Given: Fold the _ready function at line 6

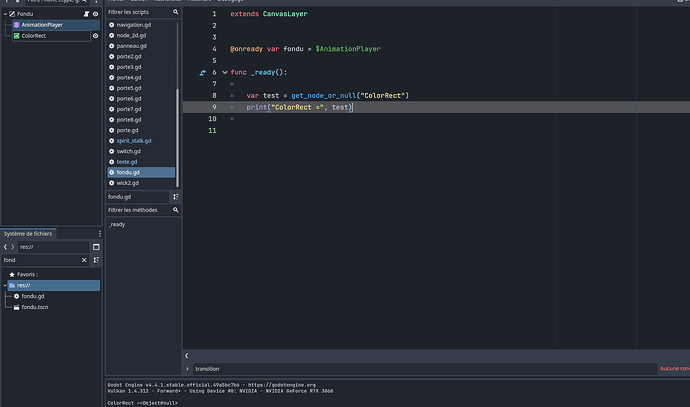Looking at the screenshot, I should coord(224,72).
